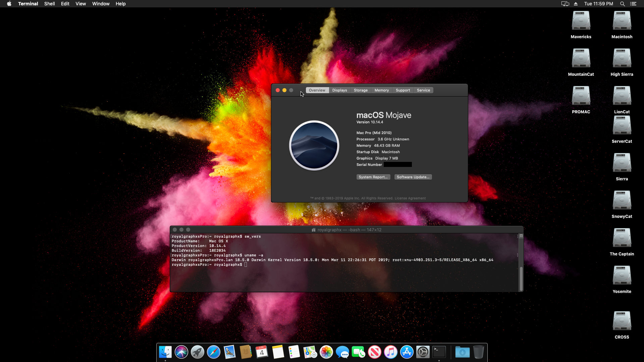
Task: Select The Captain drive icon
Action: tap(622, 238)
